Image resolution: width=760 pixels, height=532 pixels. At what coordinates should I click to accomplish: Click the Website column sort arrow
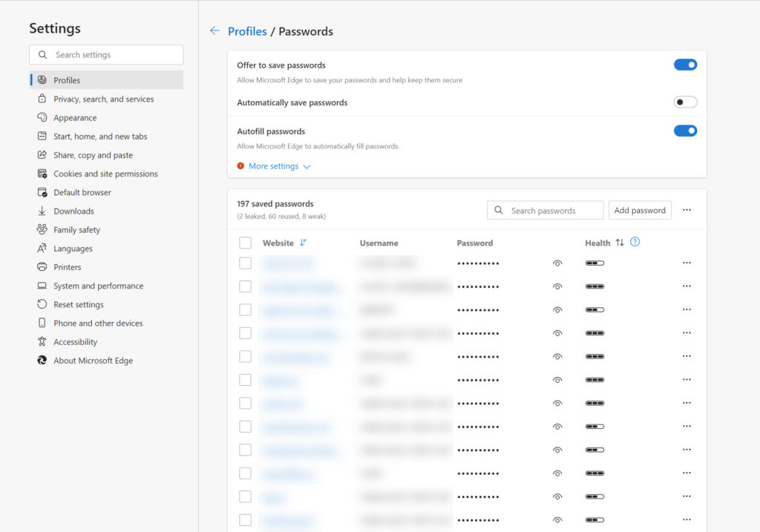tap(303, 243)
